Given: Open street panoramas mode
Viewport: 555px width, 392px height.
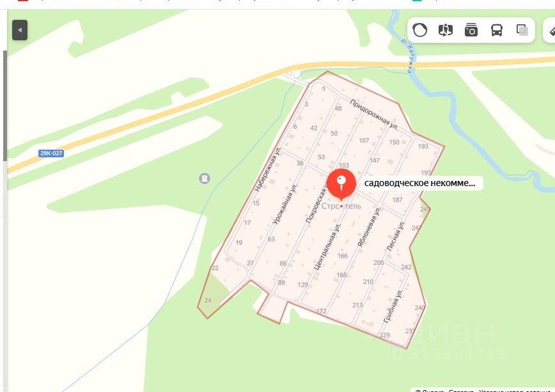Looking at the screenshot, I should [445, 30].
